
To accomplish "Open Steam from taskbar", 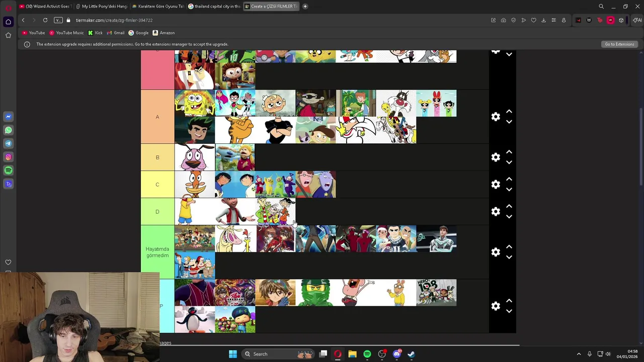I will (x=411, y=354).
